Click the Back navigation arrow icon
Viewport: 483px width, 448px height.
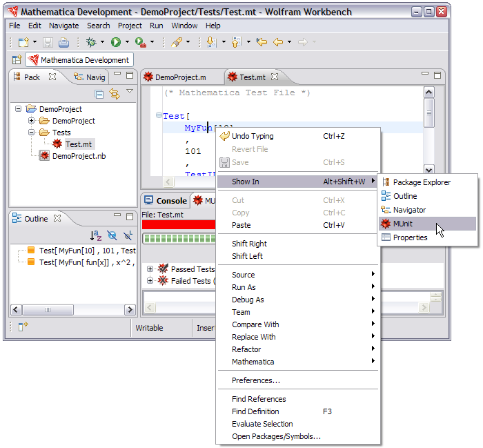278,41
